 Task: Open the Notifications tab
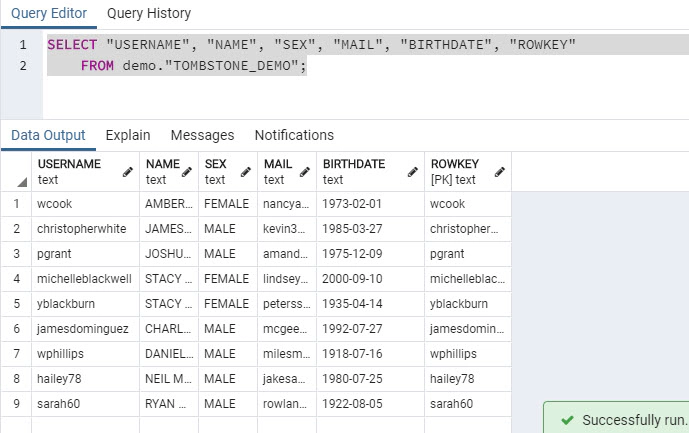point(294,135)
